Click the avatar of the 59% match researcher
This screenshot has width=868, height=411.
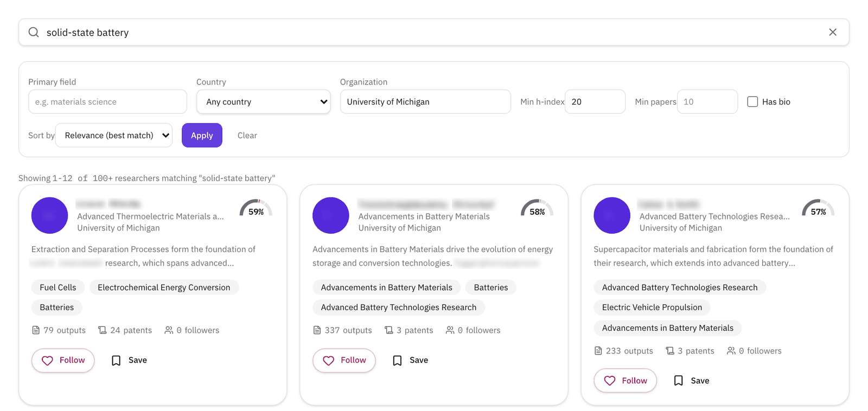point(49,215)
